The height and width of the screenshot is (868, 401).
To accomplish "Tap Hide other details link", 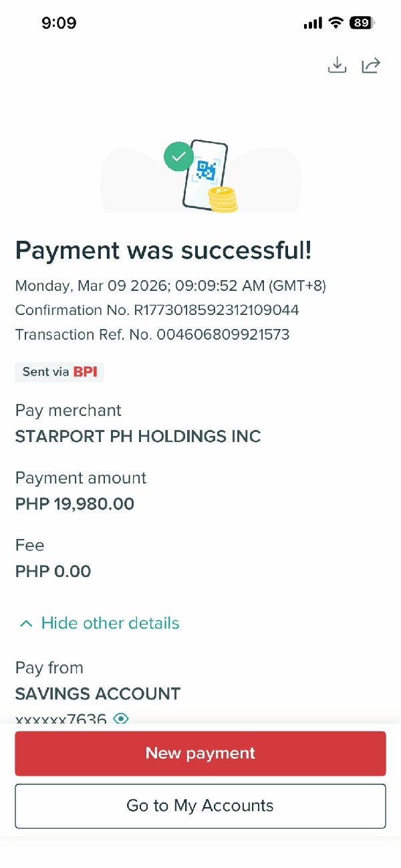I will point(110,623).
